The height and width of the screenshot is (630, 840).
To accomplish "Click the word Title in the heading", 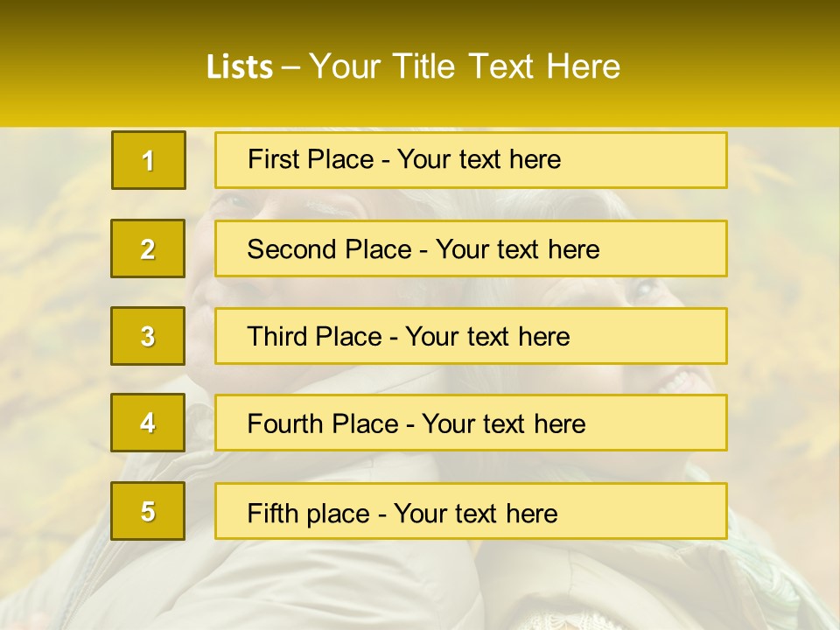I will (425, 66).
